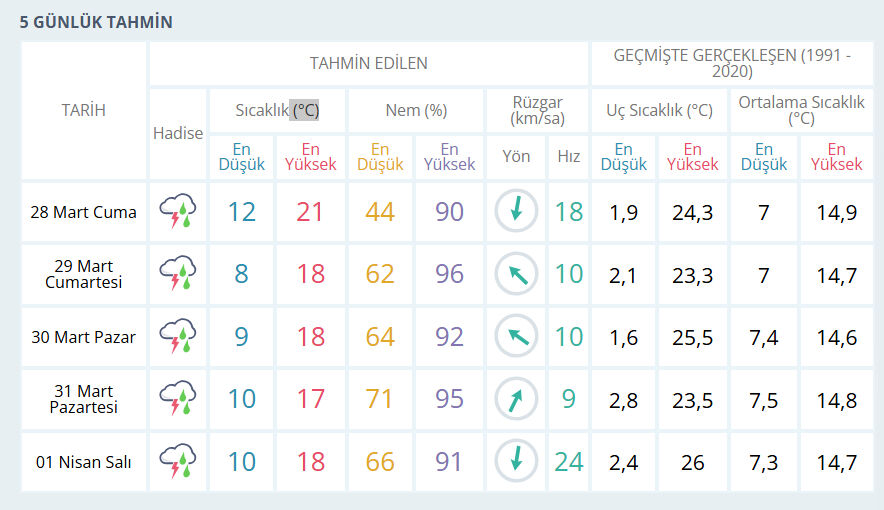Viewport: 884px width, 510px height.
Task: Click the extreme high value 26
Action: 692,463
